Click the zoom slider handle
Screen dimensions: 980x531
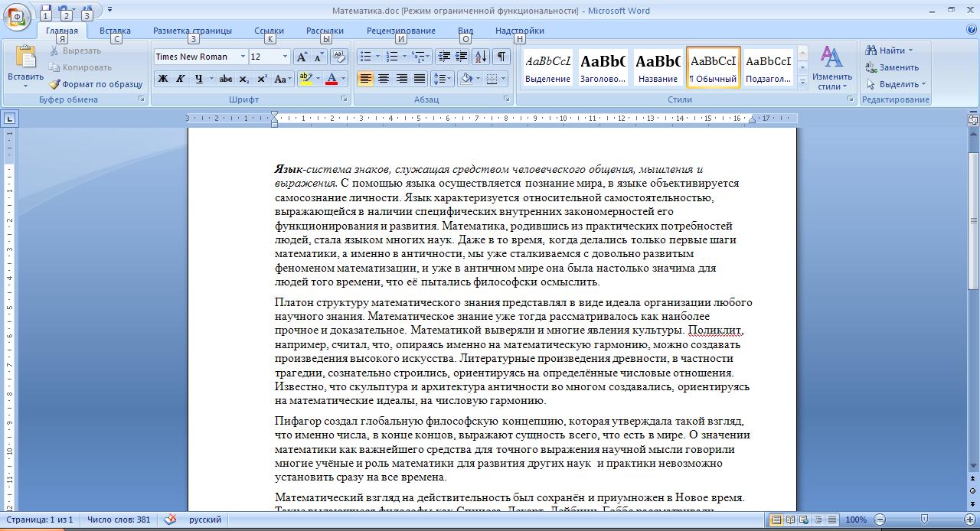[x=924, y=520]
